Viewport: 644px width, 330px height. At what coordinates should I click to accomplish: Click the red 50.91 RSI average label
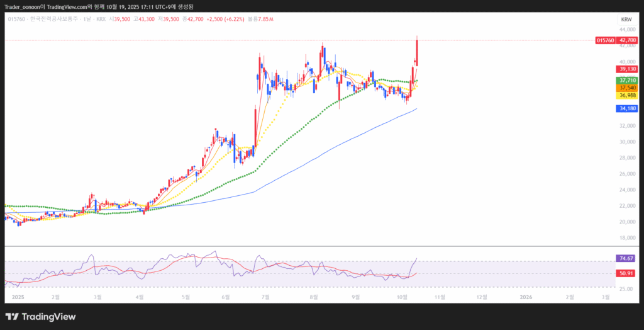point(626,273)
